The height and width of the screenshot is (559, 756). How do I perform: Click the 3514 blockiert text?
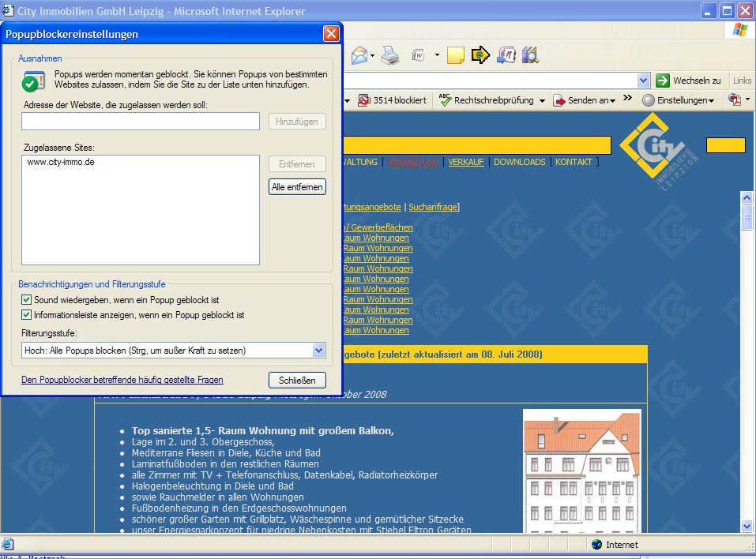[x=400, y=100]
